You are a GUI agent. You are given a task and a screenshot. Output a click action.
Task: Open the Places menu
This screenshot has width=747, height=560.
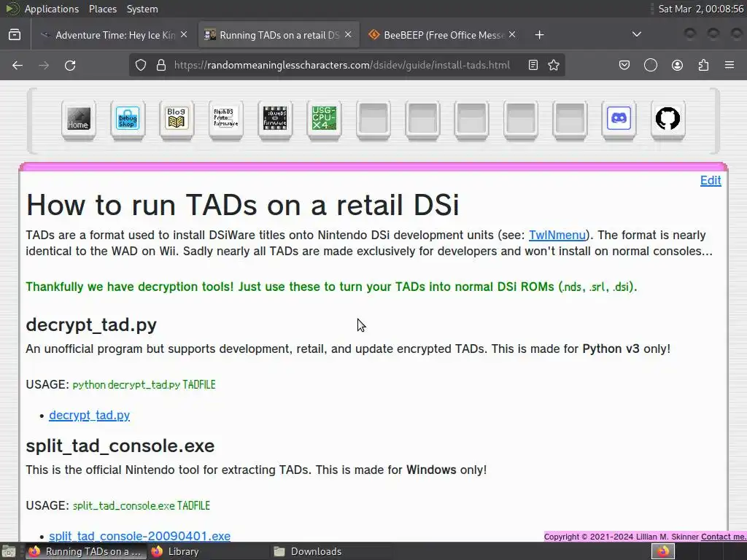(102, 9)
